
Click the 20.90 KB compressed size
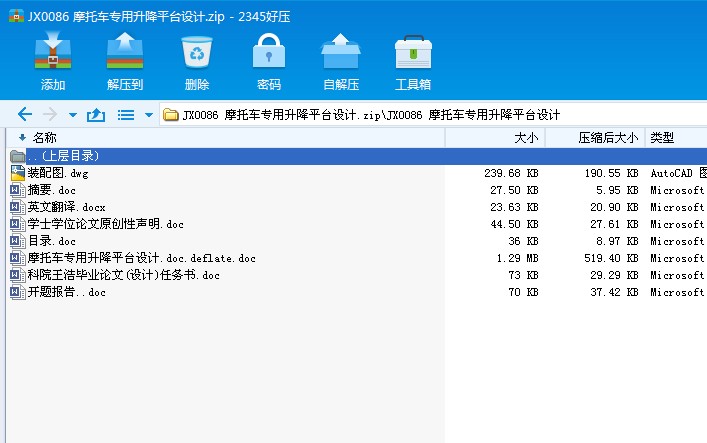coord(615,207)
